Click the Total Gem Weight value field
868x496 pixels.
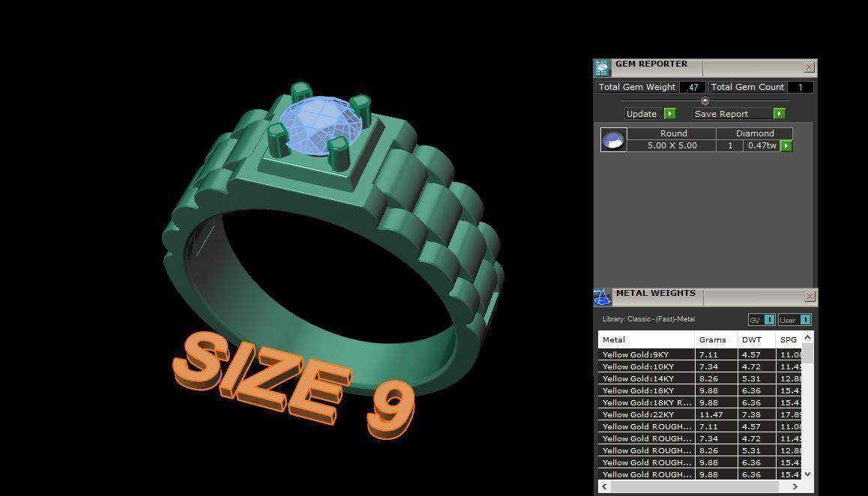click(693, 87)
